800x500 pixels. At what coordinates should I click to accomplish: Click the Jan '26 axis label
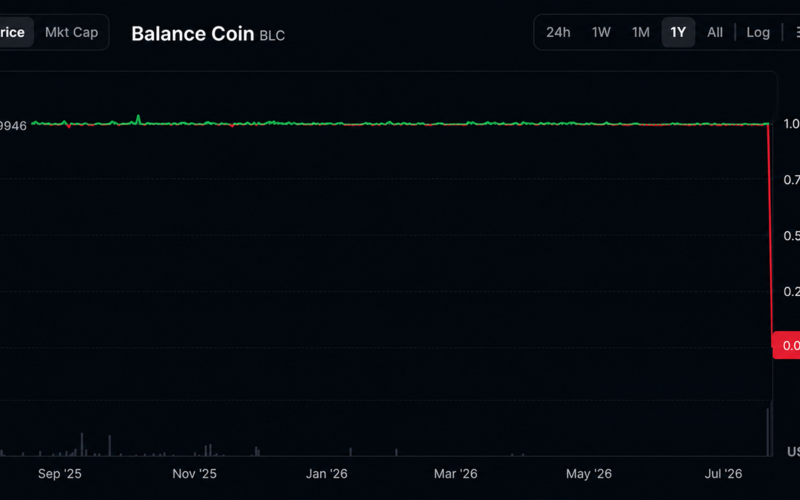327,473
